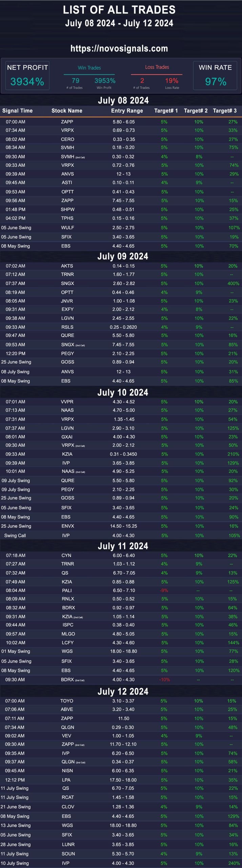Image resolution: width=242 pixels, height=868 pixels.
Task: Select the Loss Trades summary header
Action: tap(157, 67)
